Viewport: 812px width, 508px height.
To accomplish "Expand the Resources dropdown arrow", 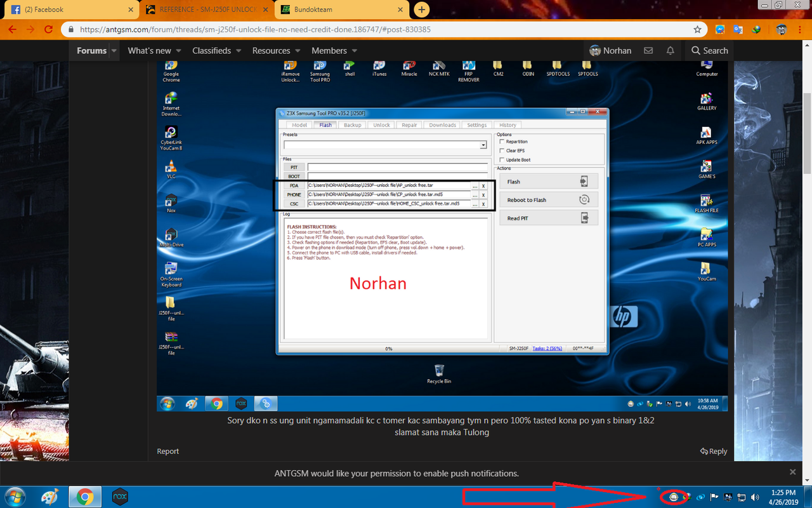I will [297, 51].
